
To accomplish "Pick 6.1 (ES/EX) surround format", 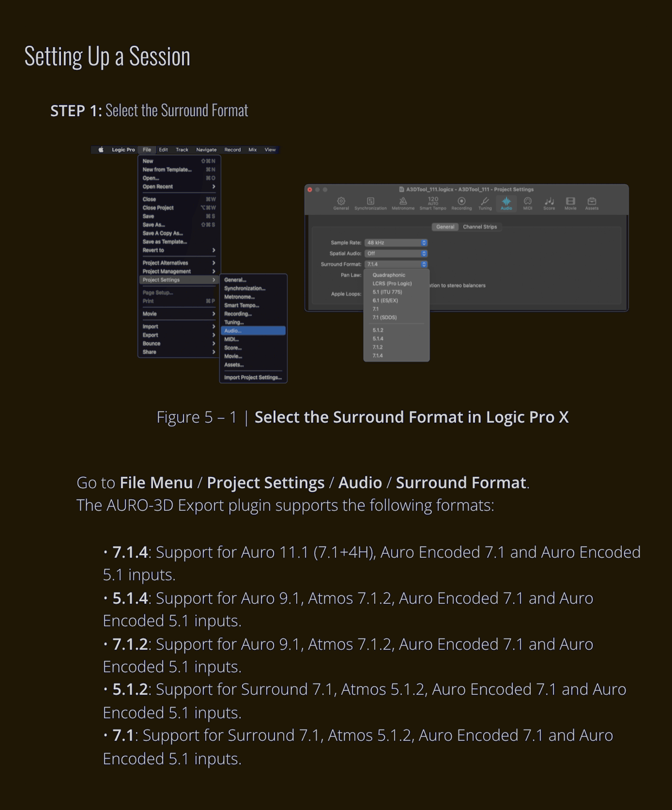I will coord(397,301).
